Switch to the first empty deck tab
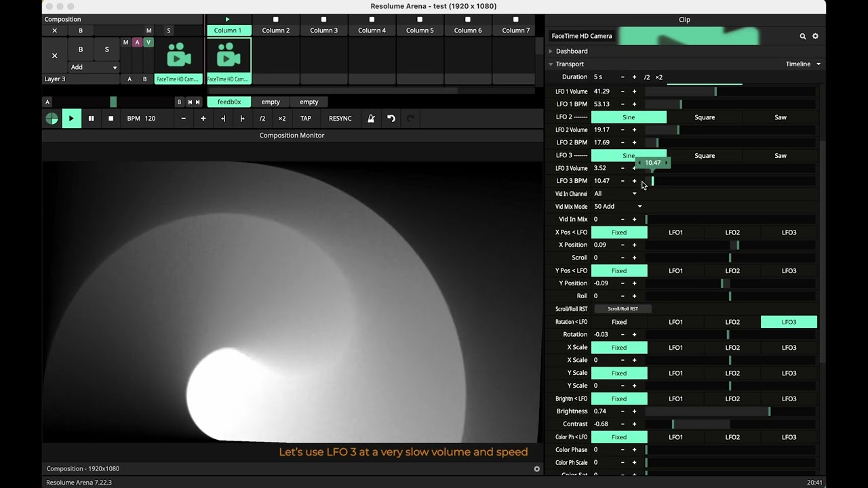 pos(271,102)
